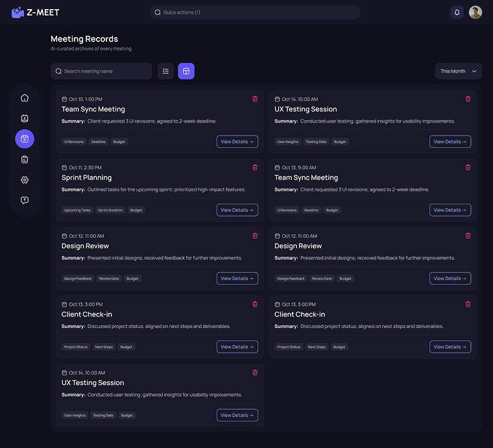Select the Upcoming Tasks tag
This screenshot has height=448, width=493.
pyautogui.click(x=77, y=210)
